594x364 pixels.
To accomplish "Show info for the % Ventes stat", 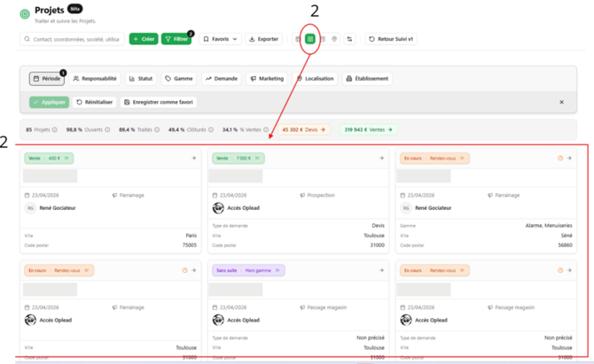I will coord(266,130).
